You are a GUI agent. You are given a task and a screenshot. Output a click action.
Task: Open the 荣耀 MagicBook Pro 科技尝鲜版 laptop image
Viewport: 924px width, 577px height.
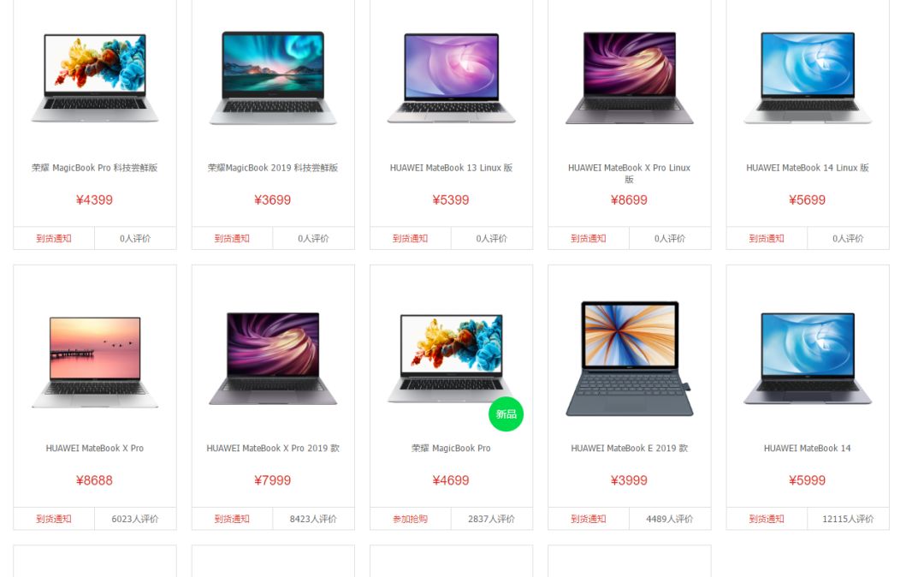[x=95, y=78]
